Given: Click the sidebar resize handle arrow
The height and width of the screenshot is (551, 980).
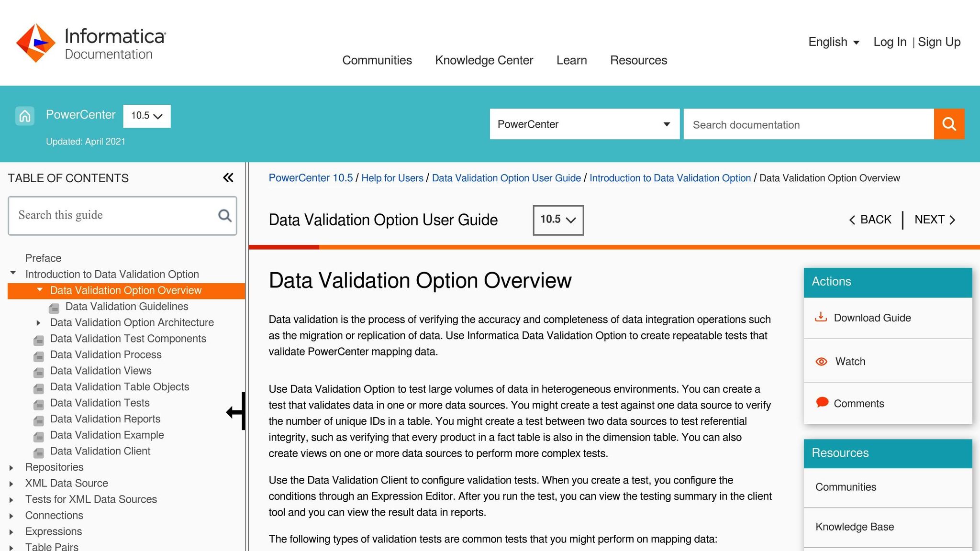Looking at the screenshot, I should point(236,411).
